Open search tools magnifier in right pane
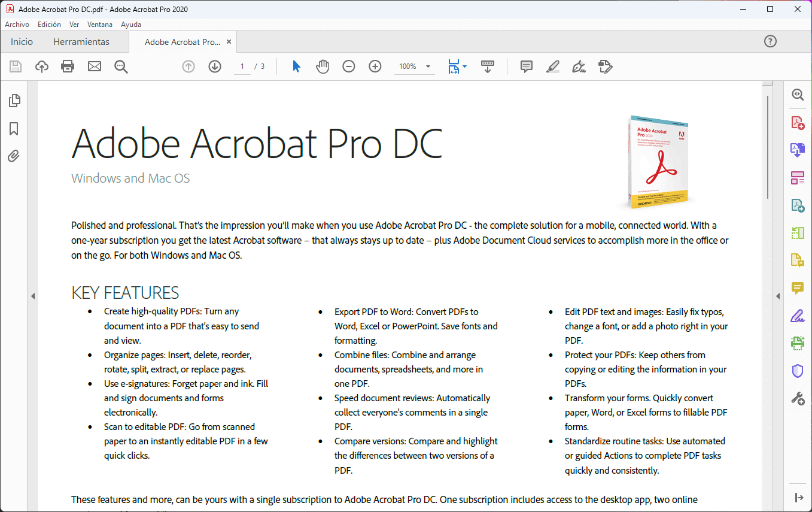 (798, 95)
